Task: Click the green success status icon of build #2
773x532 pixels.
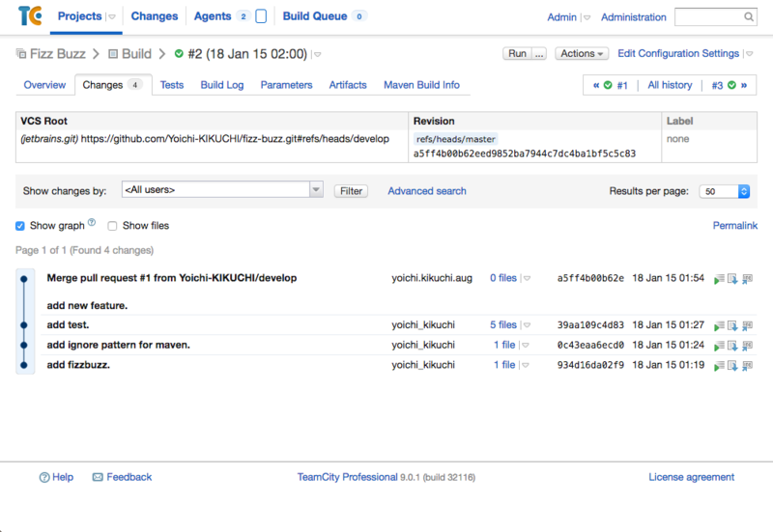Action: point(179,53)
